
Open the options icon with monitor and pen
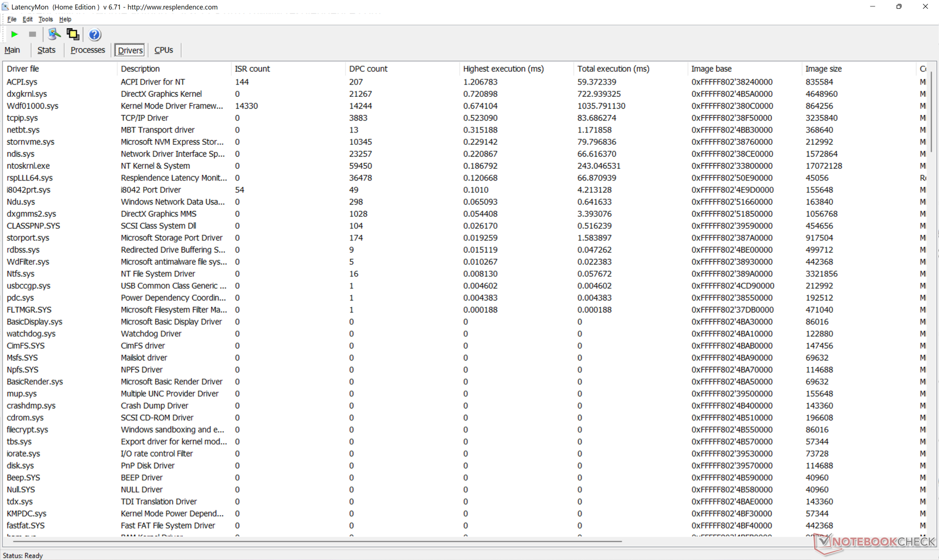coord(54,34)
